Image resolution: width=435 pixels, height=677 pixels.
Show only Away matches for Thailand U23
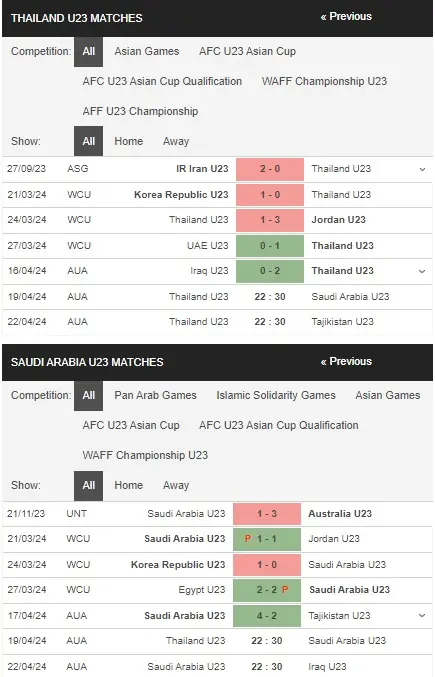click(176, 141)
